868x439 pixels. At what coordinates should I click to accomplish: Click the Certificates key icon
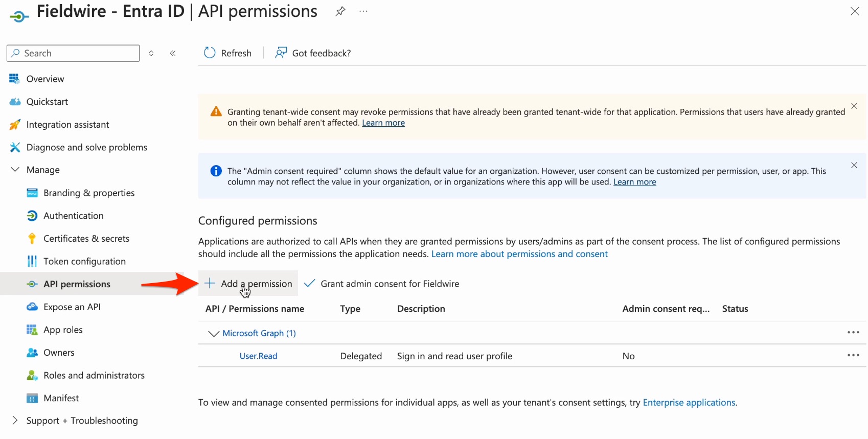pyautogui.click(x=32, y=239)
